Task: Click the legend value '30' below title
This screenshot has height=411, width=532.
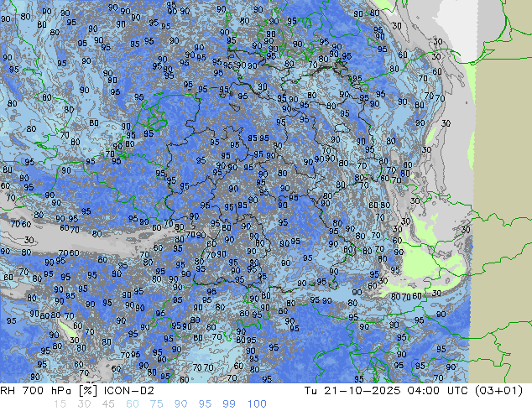Action: 84,404
